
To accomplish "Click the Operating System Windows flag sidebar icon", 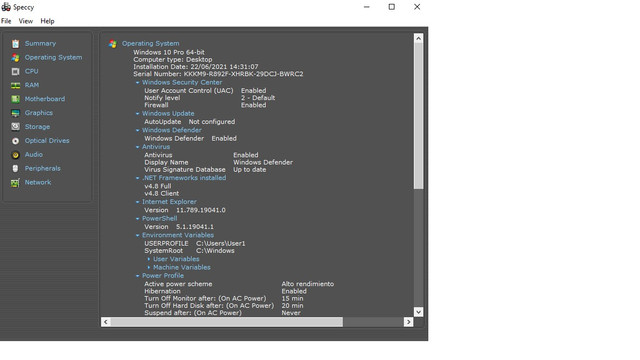I will tap(16, 58).
